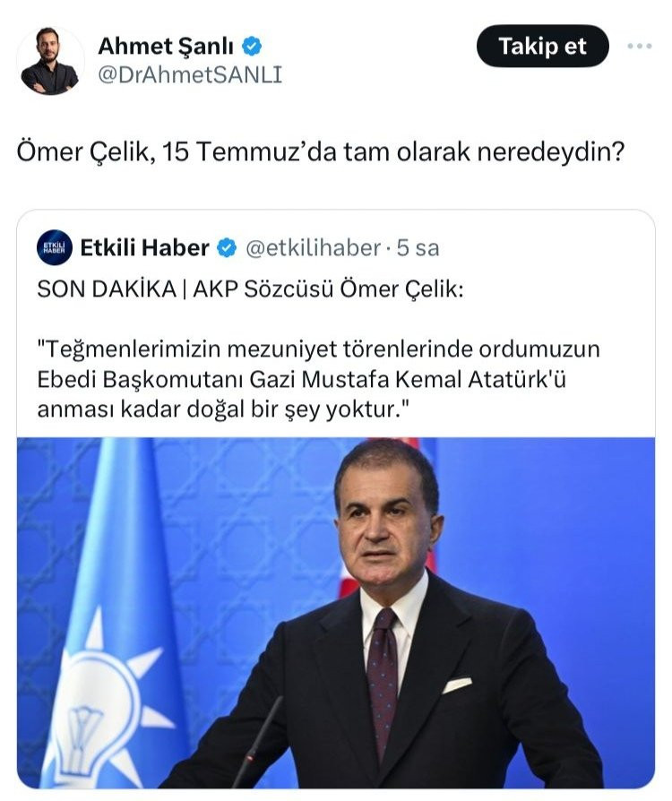This screenshot has width=672, height=801.
Task: Open the @etkilihaber handle link
Action: [312, 248]
